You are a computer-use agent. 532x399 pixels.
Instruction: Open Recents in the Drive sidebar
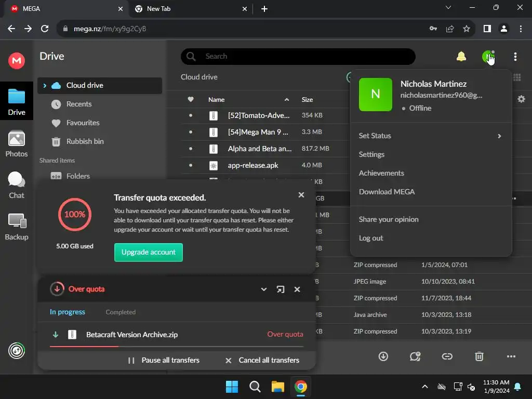[79, 104]
